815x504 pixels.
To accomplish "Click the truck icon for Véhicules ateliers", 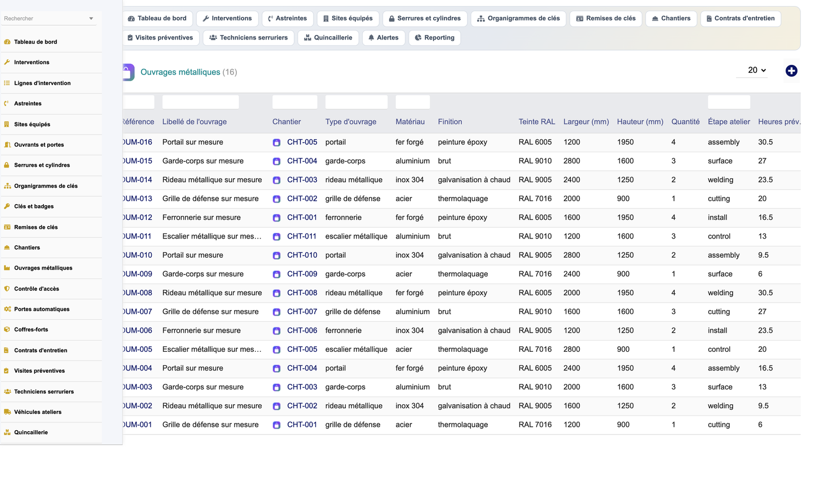I will point(7,412).
